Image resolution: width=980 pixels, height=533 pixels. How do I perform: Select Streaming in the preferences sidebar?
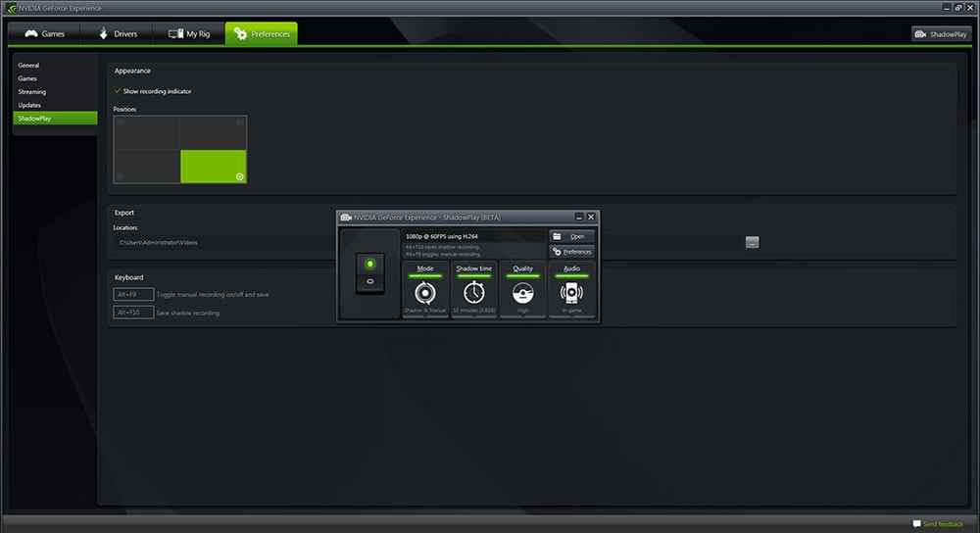(x=32, y=92)
